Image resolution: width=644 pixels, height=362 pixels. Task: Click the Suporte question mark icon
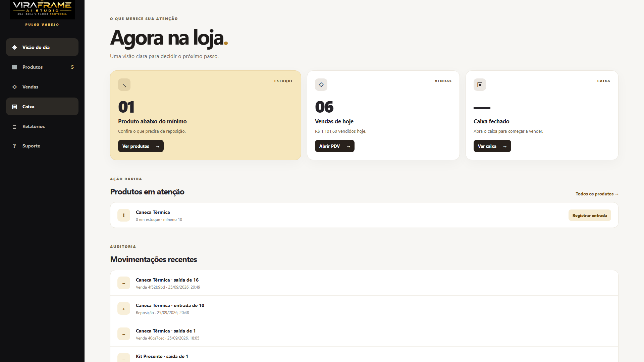coord(14,146)
